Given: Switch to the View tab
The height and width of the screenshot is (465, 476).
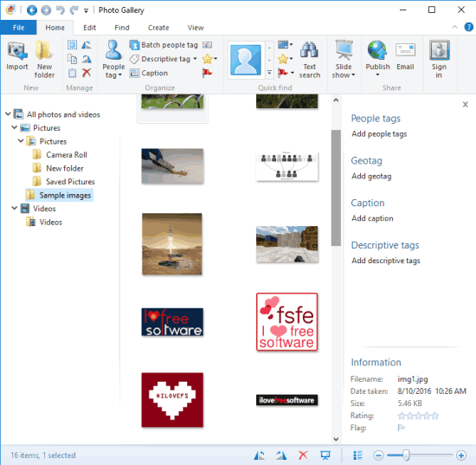Looking at the screenshot, I should click(196, 28).
